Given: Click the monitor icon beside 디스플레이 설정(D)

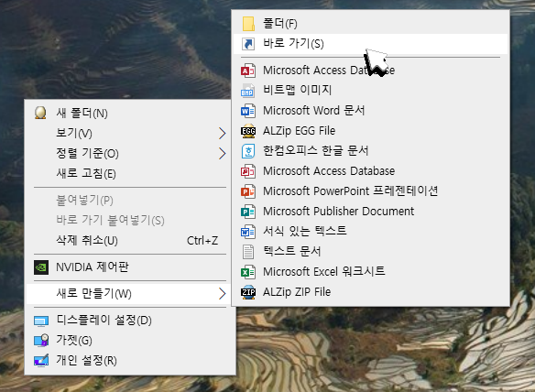Looking at the screenshot, I should [x=41, y=321].
